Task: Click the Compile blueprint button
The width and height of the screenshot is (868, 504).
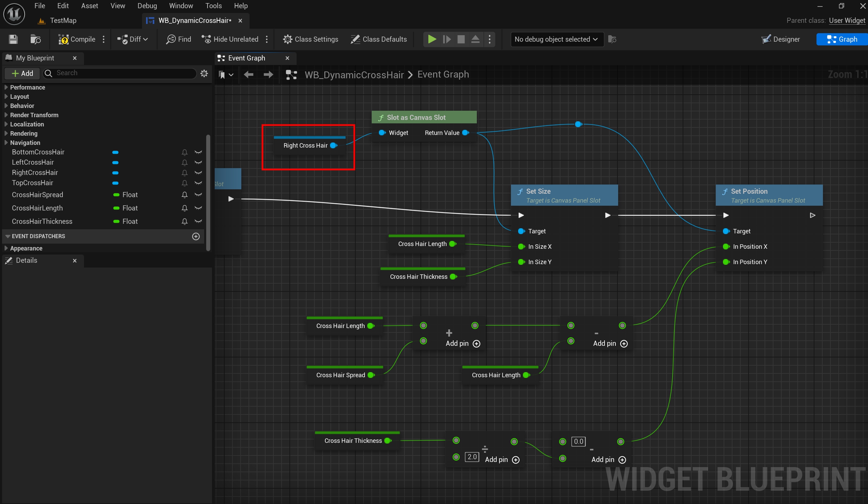Action: pyautogui.click(x=77, y=39)
